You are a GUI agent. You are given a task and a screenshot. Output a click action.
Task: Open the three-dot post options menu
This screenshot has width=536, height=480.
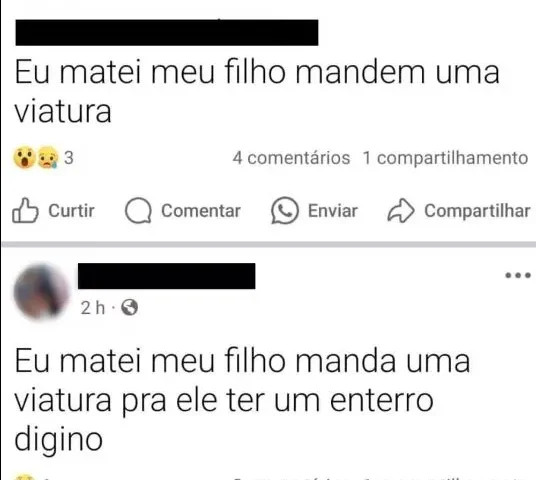(518, 275)
